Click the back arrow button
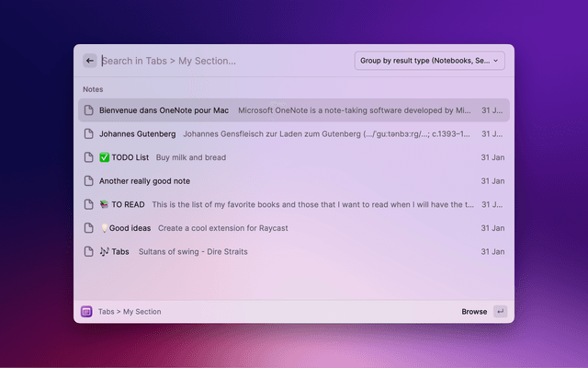Image resolution: width=588 pixels, height=368 pixels. tap(90, 61)
